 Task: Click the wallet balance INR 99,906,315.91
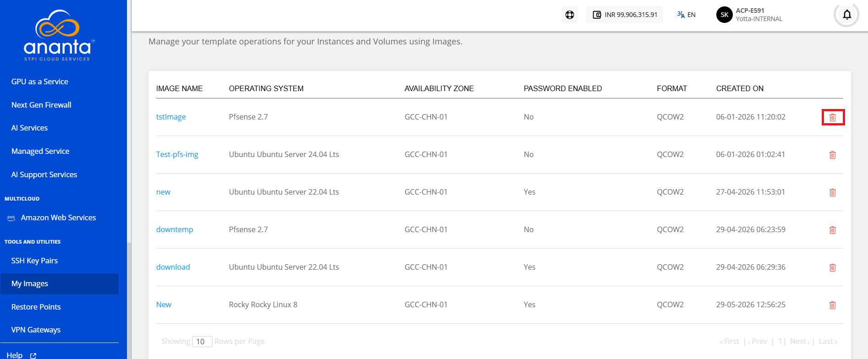[625, 15]
